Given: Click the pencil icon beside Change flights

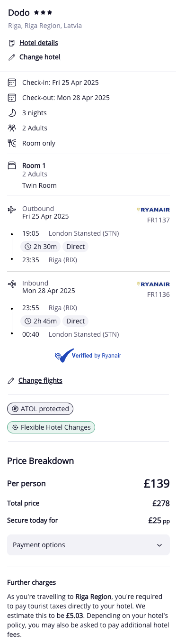Looking at the screenshot, I should tap(11, 381).
